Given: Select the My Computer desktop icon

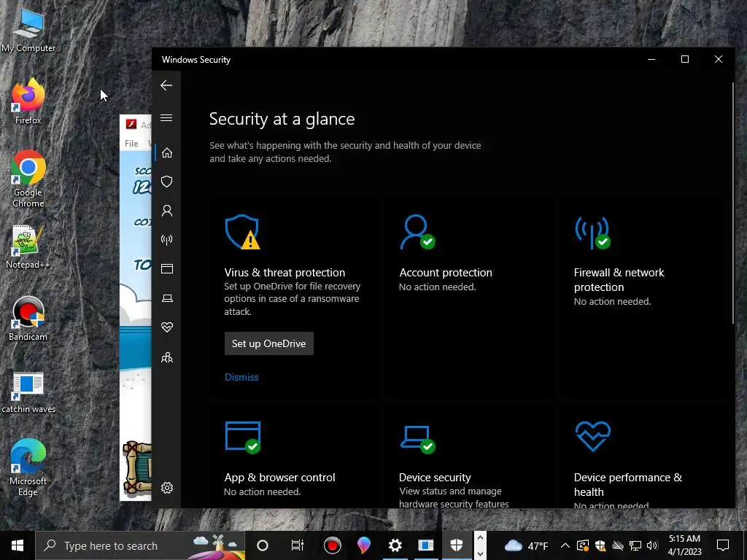Looking at the screenshot, I should (x=28, y=31).
